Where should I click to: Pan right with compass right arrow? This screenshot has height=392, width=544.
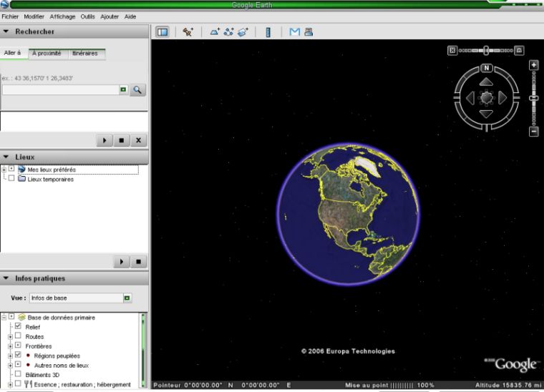tap(502, 98)
